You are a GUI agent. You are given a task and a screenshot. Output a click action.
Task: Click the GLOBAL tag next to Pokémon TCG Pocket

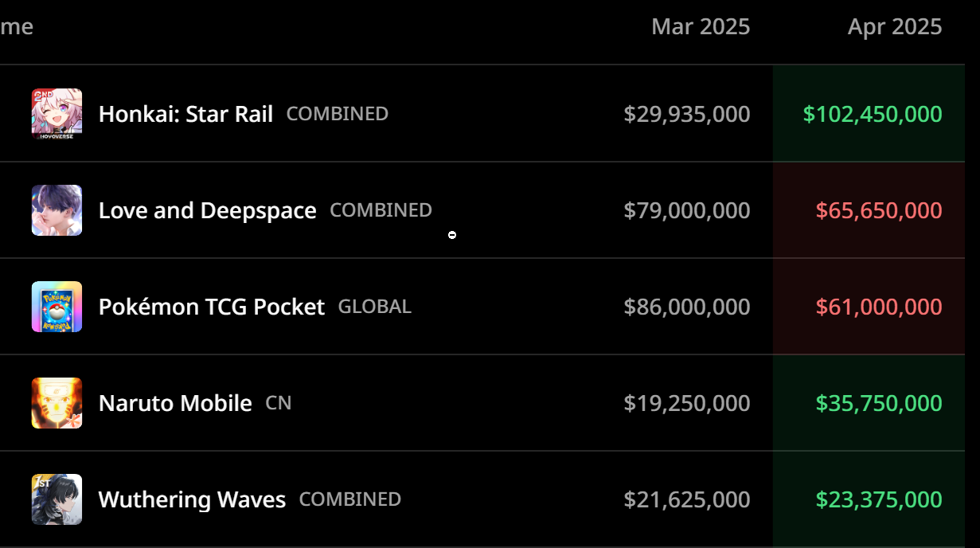tap(375, 307)
